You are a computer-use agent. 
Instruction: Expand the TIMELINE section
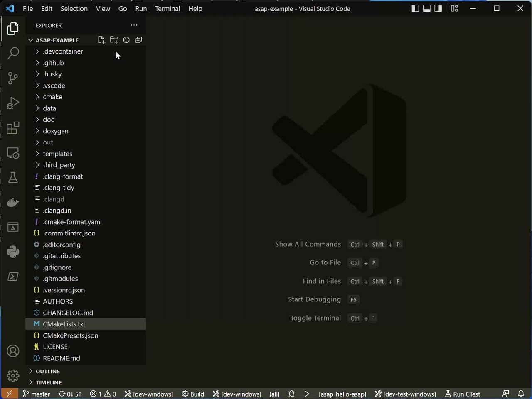(86, 382)
